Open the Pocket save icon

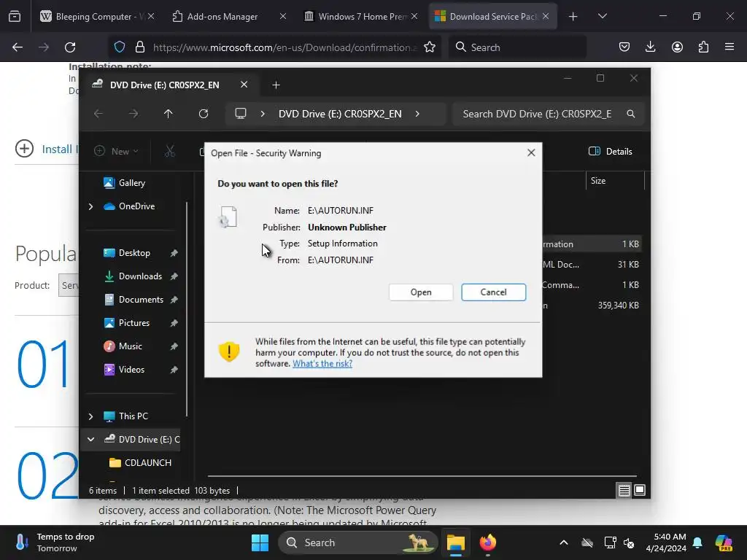(624, 47)
